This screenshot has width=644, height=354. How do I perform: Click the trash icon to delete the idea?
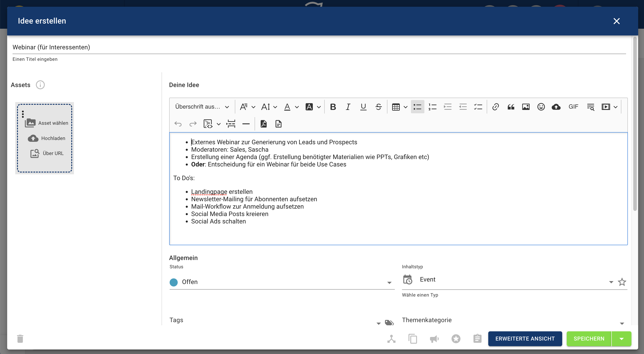[x=20, y=339]
